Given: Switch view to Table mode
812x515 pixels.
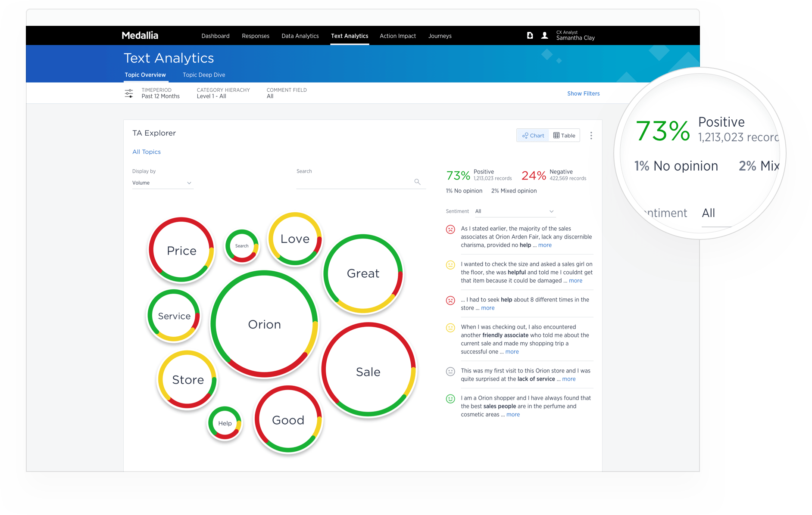Looking at the screenshot, I should 564,135.
